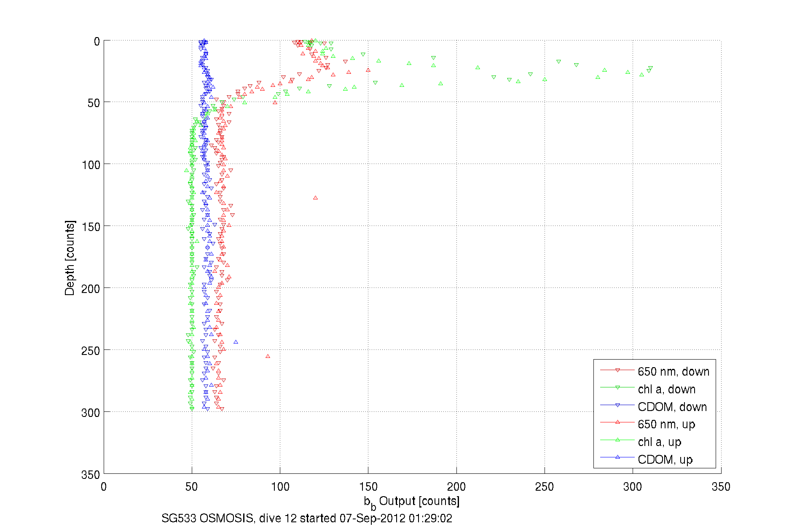797x532 pixels.
Task: Click the green down-triangle legend marker for chl a
Action: 617,387
